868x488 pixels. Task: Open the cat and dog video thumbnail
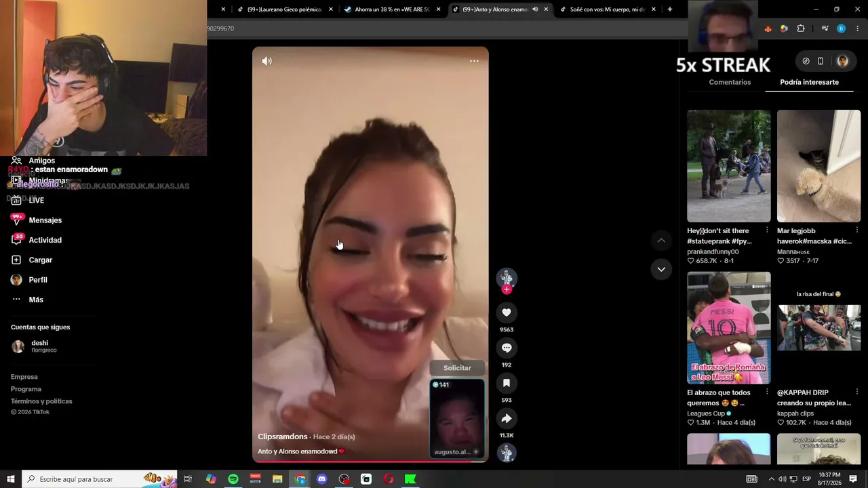pos(818,166)
